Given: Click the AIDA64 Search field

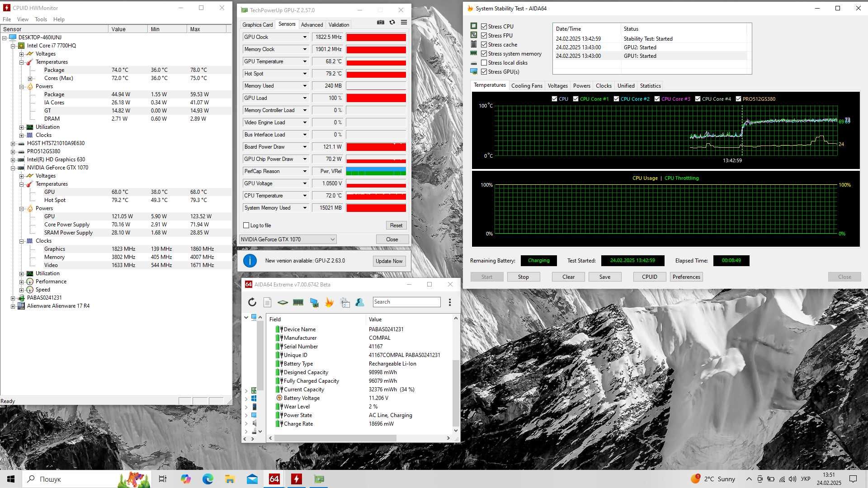Looking at the screenshot, I should 406,302.
